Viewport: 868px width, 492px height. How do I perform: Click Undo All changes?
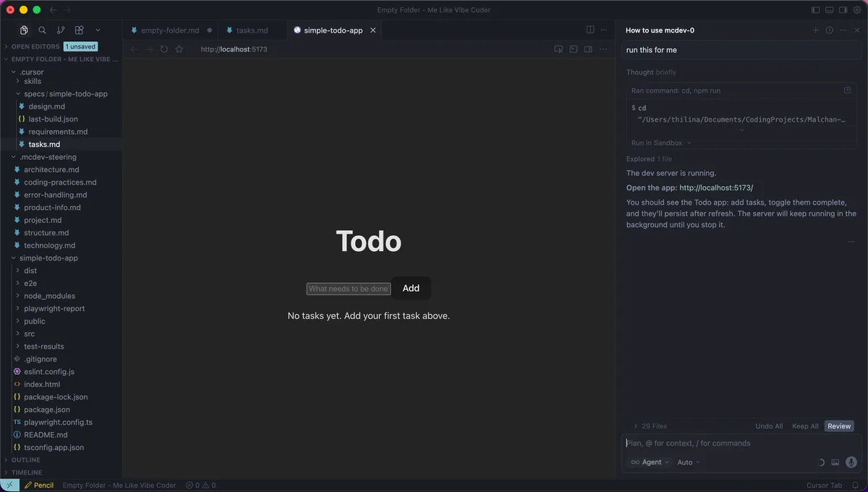(x=769, y=426)
